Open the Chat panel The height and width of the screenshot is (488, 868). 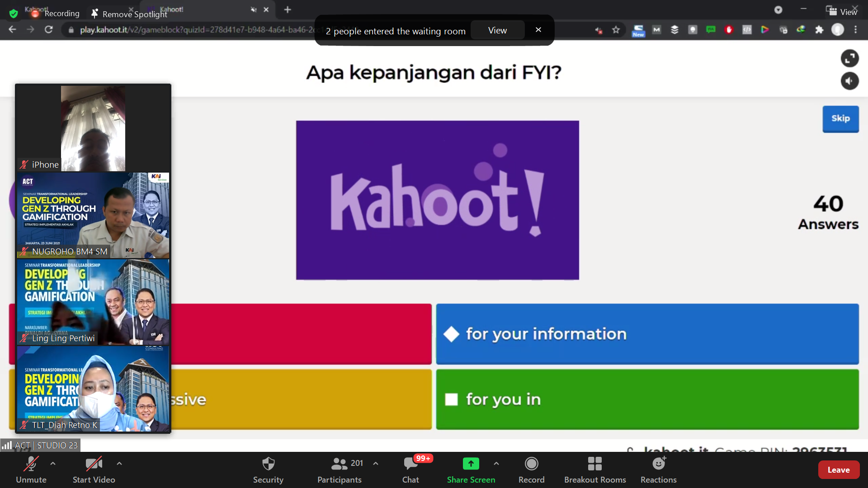click(x=410, y=464)
